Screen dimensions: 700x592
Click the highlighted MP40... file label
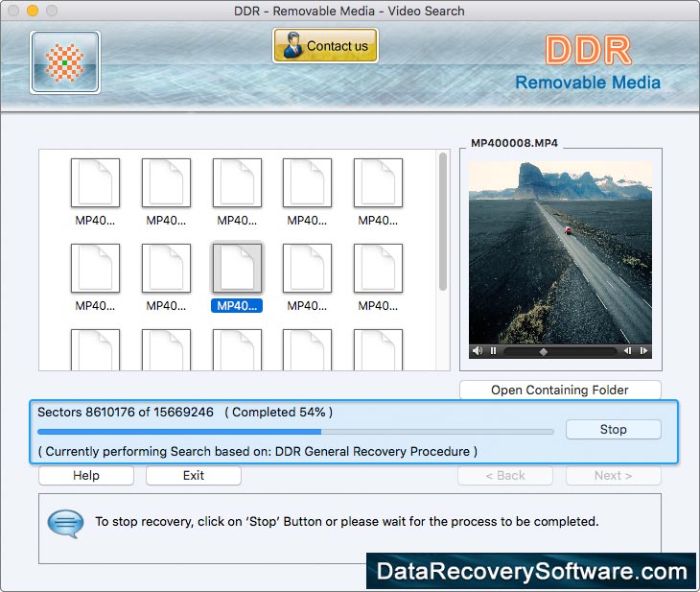pos(237,306)
